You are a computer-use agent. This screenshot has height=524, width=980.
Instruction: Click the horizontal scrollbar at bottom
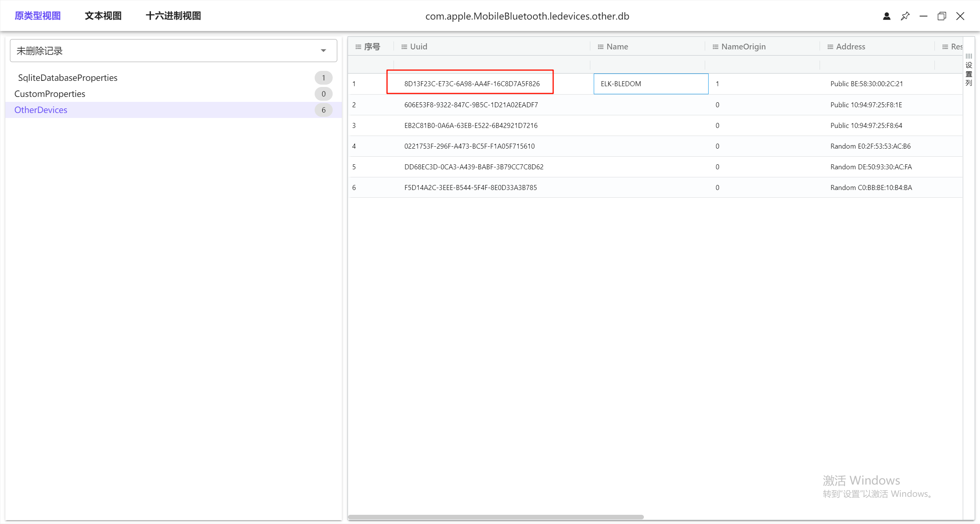[496, 517]
